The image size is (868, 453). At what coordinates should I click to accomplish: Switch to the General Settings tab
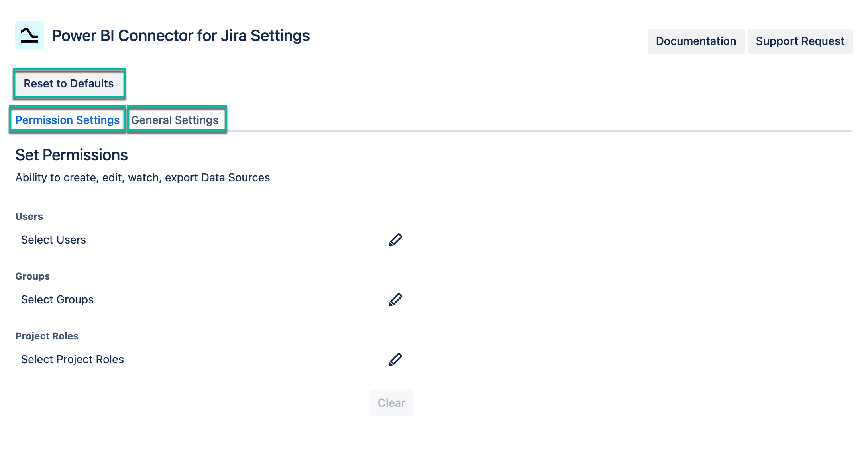point(175,120)
